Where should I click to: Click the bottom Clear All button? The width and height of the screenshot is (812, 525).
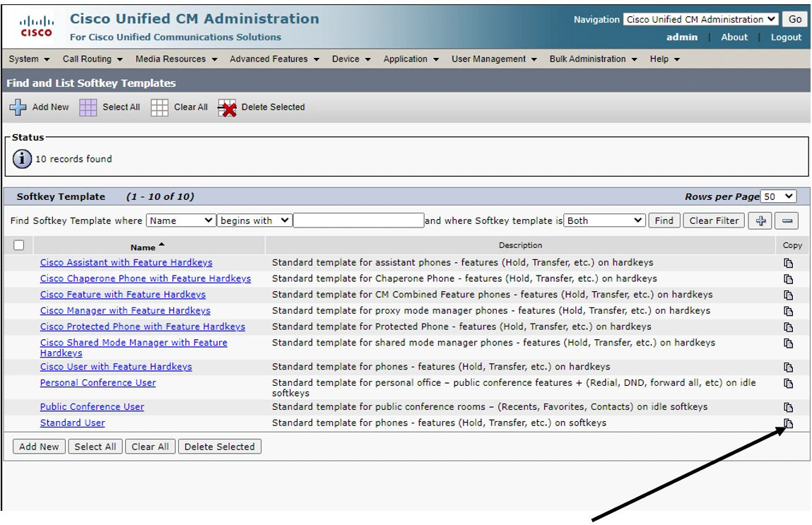151,447
